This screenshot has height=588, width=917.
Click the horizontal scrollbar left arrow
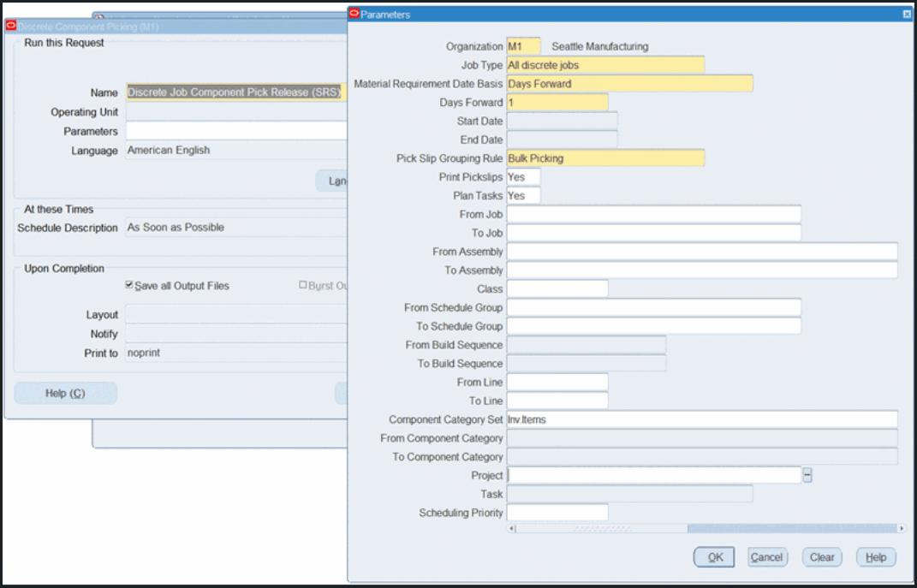[x=512, y=528]
